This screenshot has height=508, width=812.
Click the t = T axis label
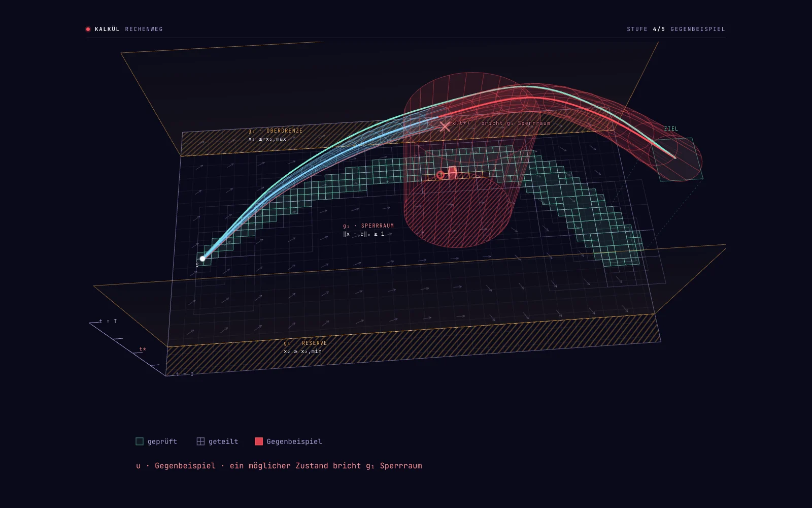[x=108, y=321]
